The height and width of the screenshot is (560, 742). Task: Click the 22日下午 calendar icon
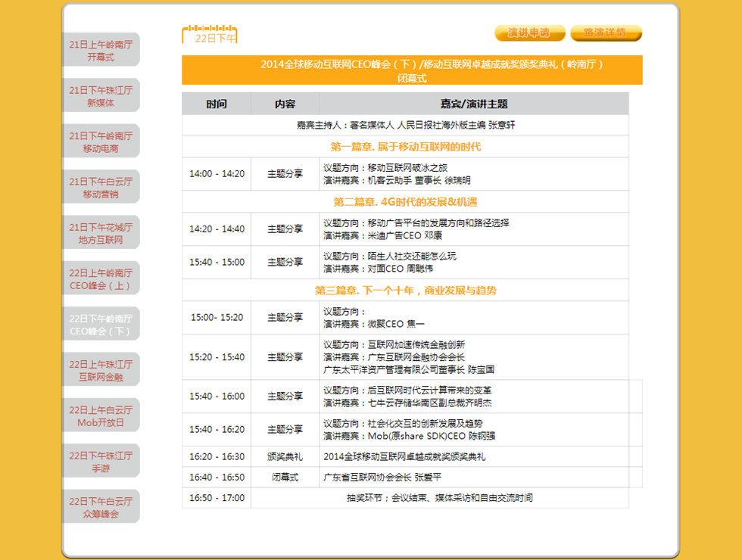point(210,35)
